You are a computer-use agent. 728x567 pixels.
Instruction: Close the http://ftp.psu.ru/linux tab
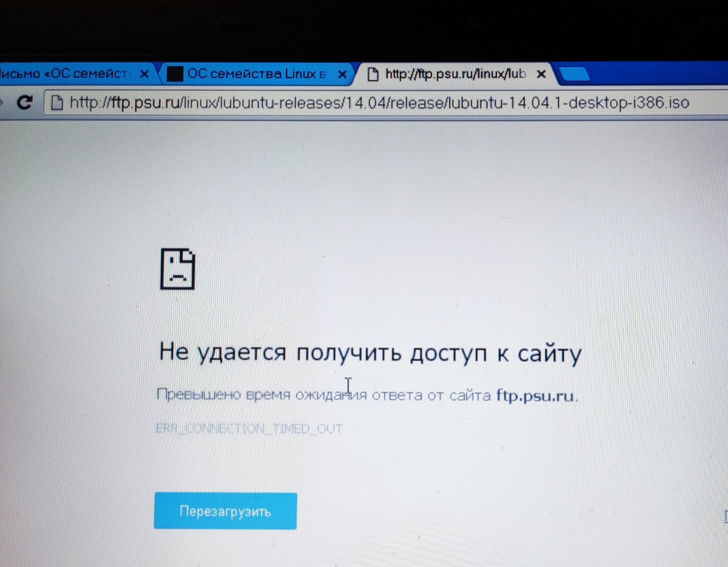[541, 74]
